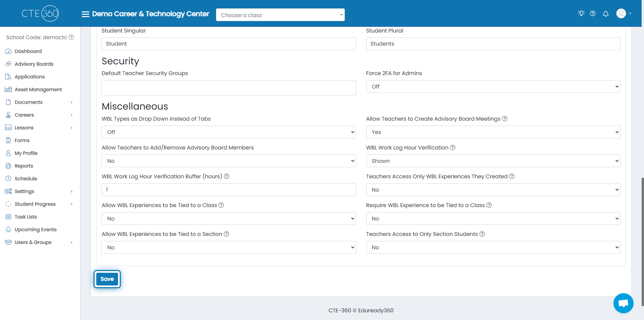Show help for WBL Tied to a Section

pos(226,234)
